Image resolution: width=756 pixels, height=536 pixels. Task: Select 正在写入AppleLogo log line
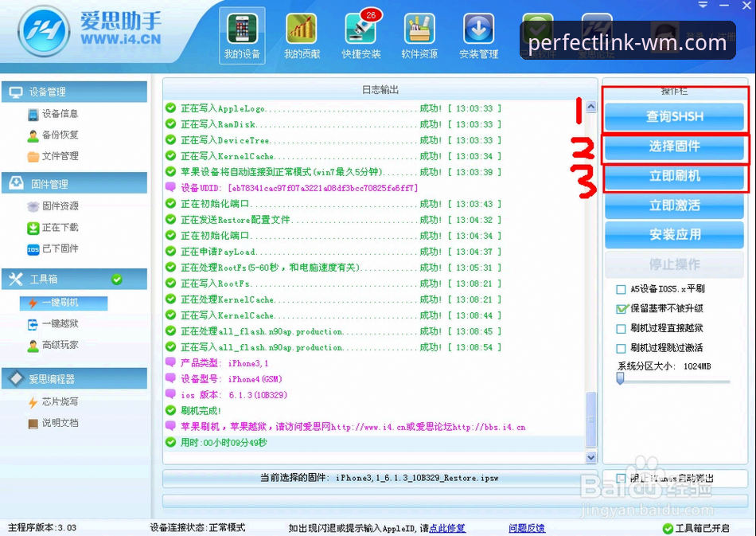tap(333, 108)
